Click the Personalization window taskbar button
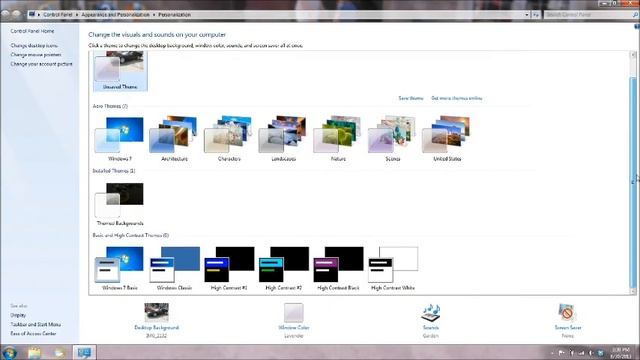 (84, 352)
